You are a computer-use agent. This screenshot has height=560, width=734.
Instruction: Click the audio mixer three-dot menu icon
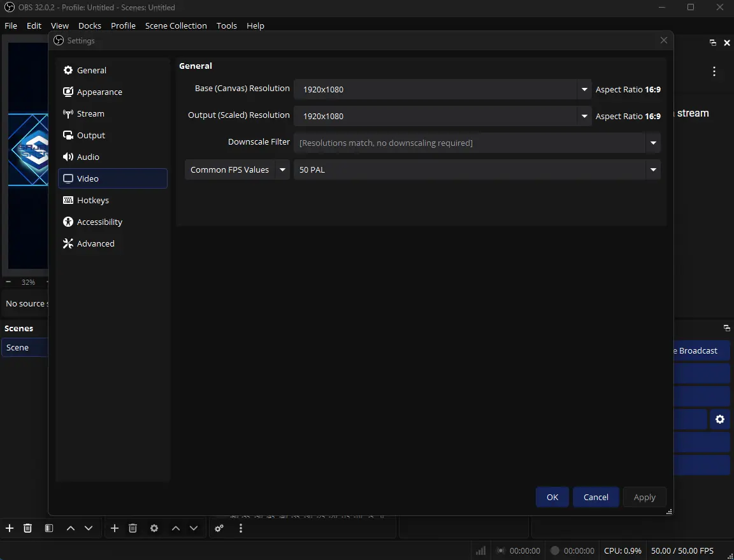(241, 528)
